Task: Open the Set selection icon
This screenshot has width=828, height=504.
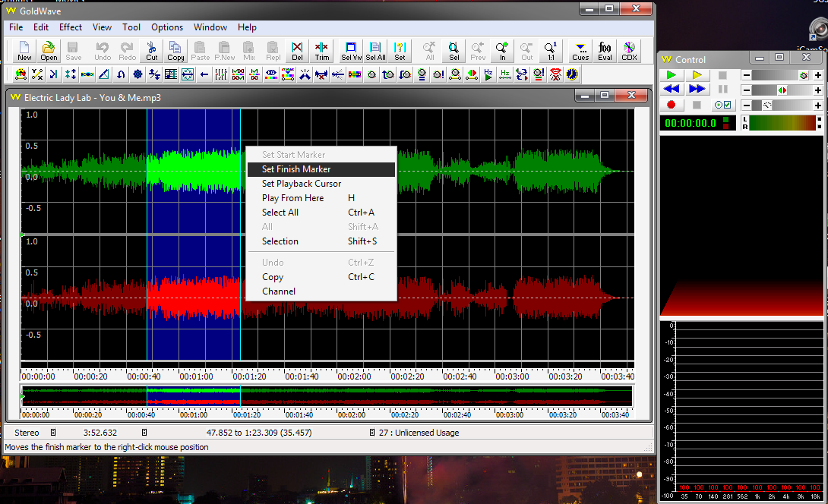Action: 400,51
